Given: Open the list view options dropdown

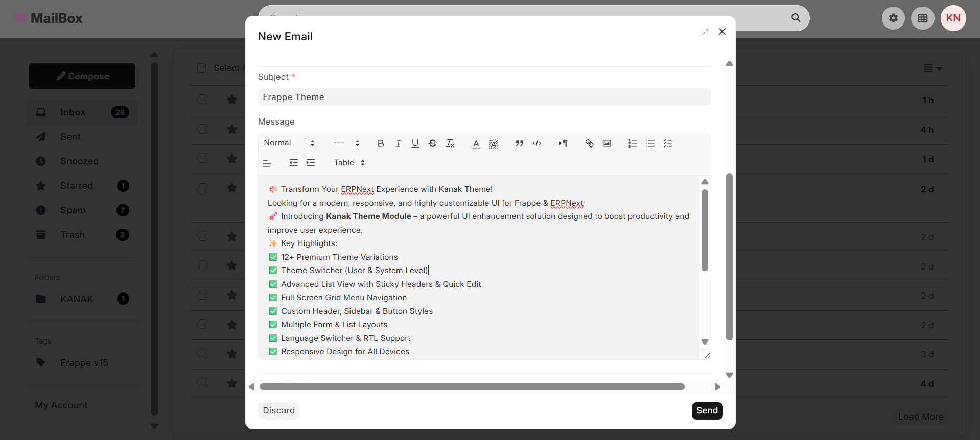Looking at the screenshot, I should 932,68.
